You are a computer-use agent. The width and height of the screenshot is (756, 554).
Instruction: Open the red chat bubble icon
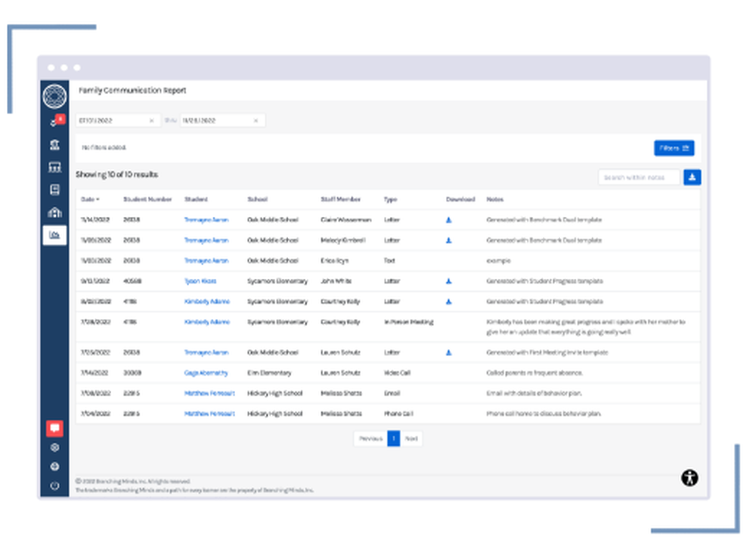[54, 428]
